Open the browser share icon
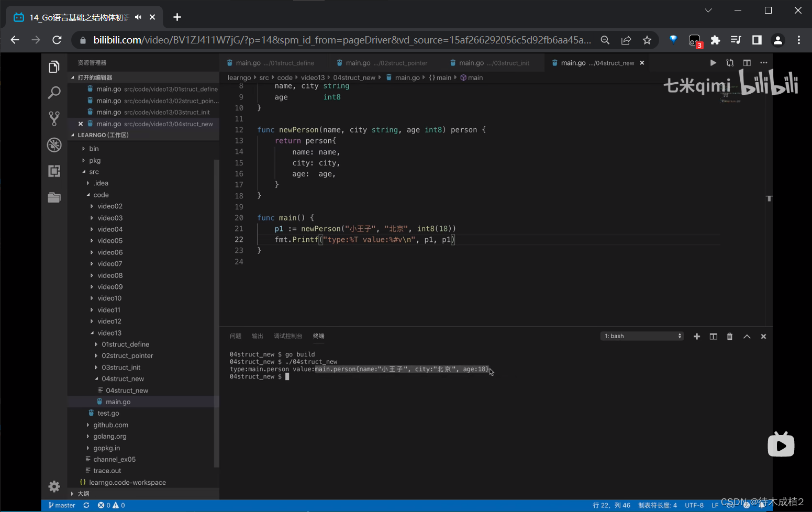This screenshot has width=812, height=512. [626, 40]
